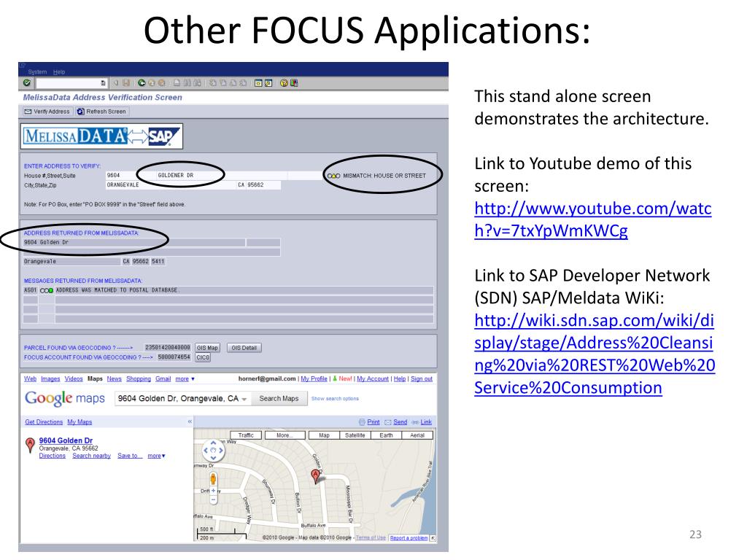
Task: Click the GIS Map button
Action: click(x=207, y=348)
